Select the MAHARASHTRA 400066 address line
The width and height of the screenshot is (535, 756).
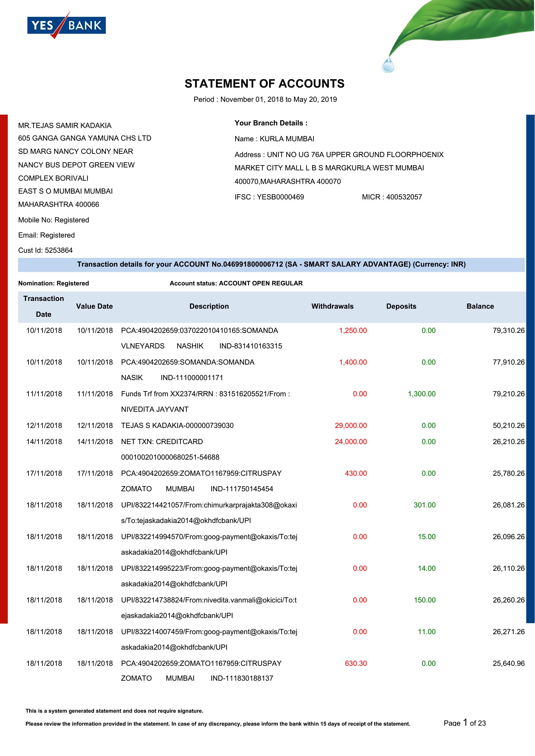pyautogui.click(x=59, y=205)
